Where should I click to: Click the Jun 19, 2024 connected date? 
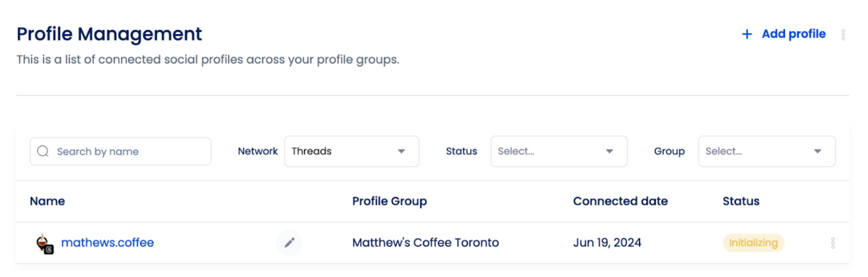(607, 243)
